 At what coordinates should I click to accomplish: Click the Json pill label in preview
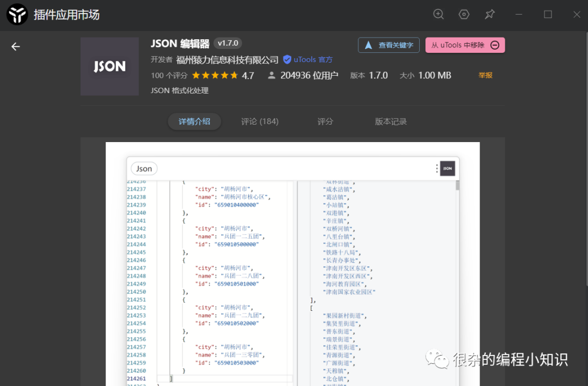[144, 169]
